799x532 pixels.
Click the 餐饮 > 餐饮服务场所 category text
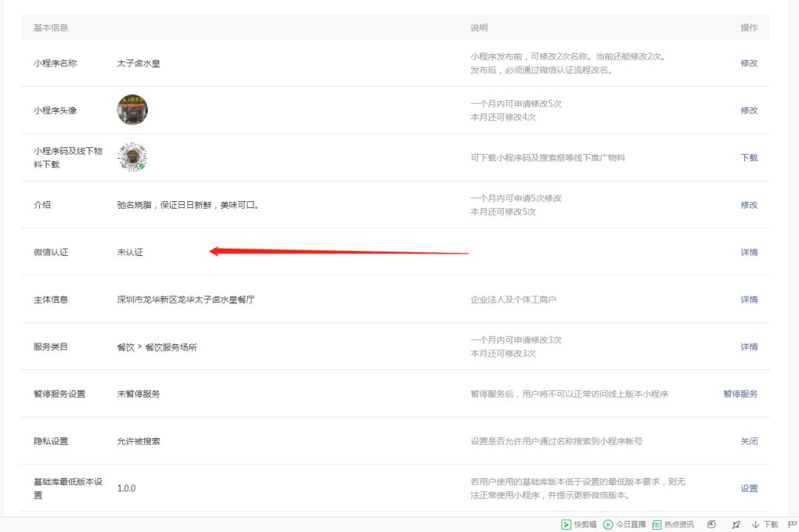tap(157, 347)
